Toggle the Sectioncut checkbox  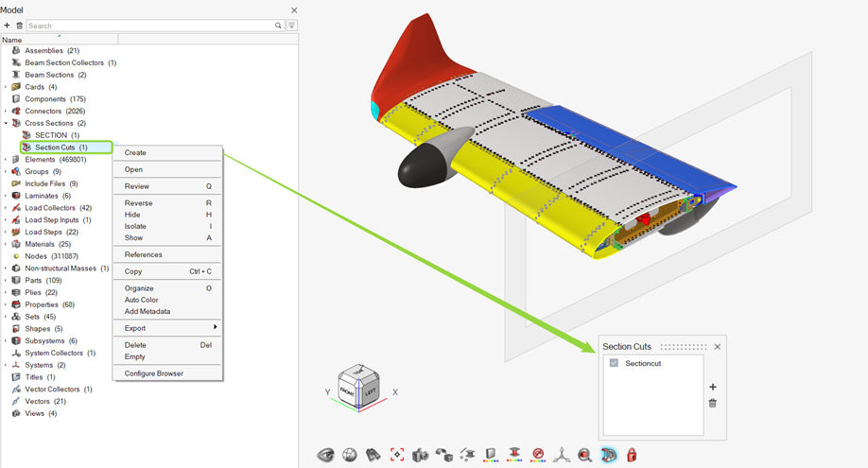[614, 363]
